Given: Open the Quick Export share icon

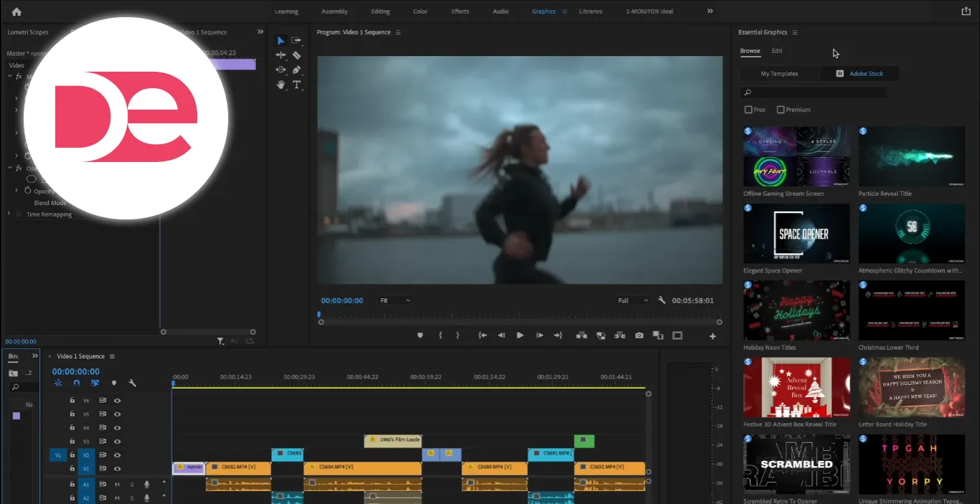Looking at the screenshot, I should coord(965,11).
